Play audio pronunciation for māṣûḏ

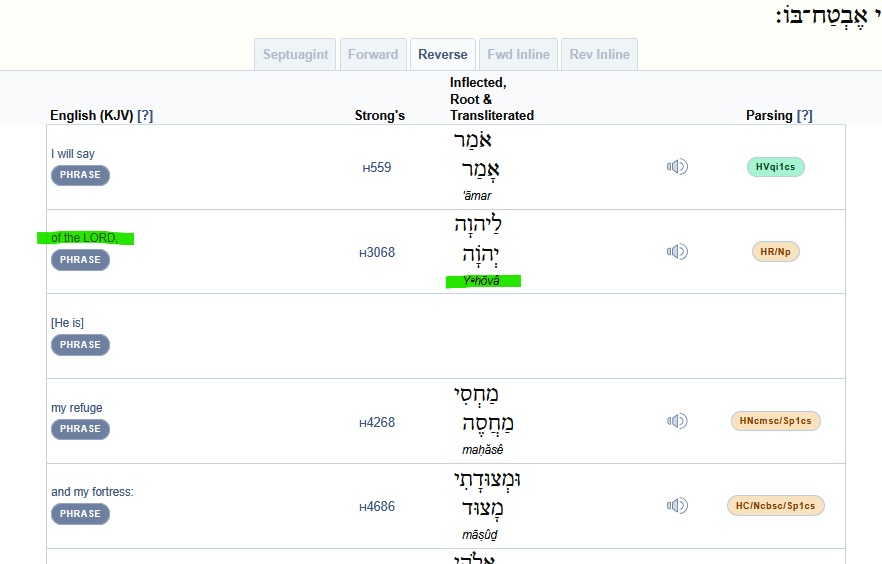677,506
